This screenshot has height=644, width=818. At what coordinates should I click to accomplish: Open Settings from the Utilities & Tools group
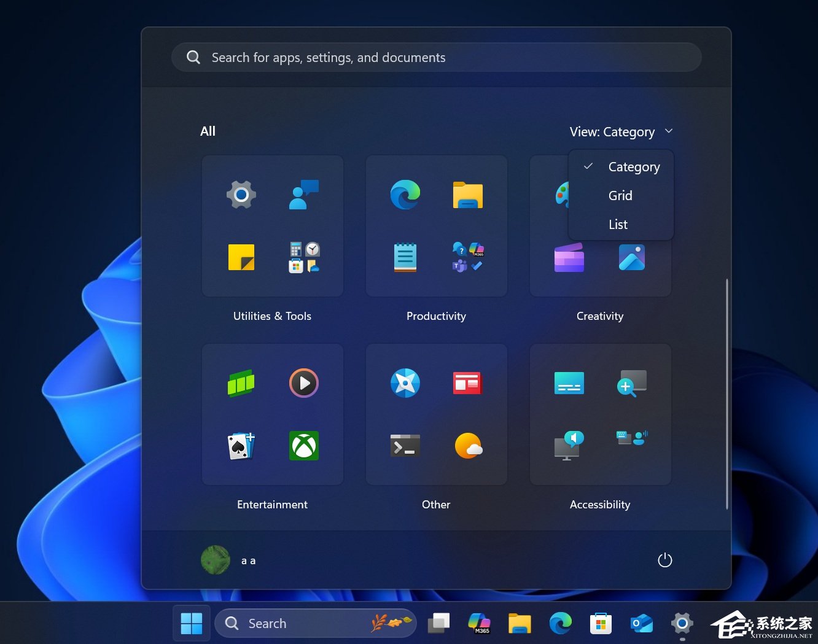pos(241,195)
